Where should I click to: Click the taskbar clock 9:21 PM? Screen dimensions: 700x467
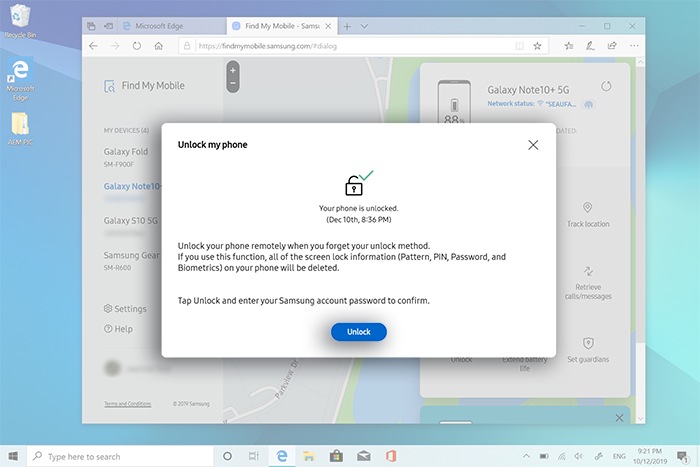(x=650, y=456)
